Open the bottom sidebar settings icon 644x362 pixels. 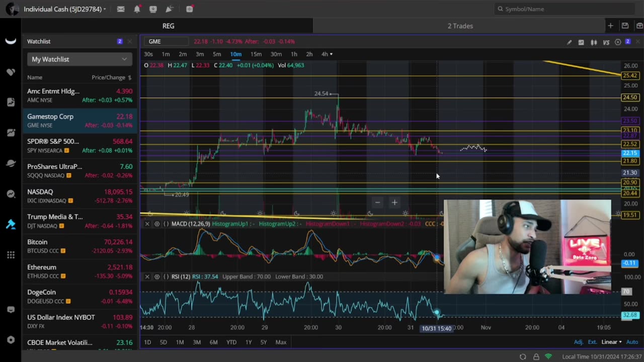point(11,339)
